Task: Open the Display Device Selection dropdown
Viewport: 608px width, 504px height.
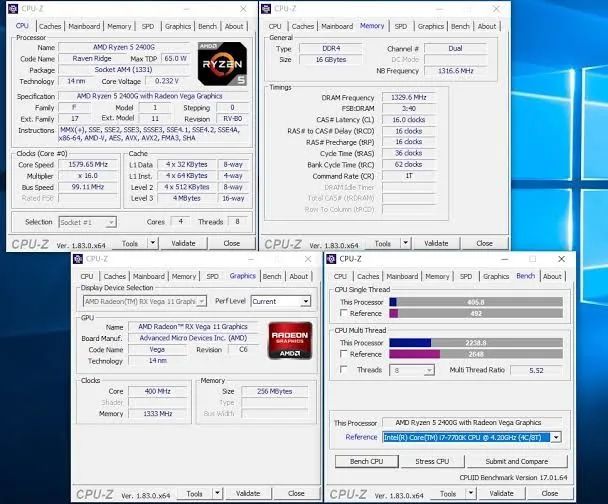Action: 145,301
